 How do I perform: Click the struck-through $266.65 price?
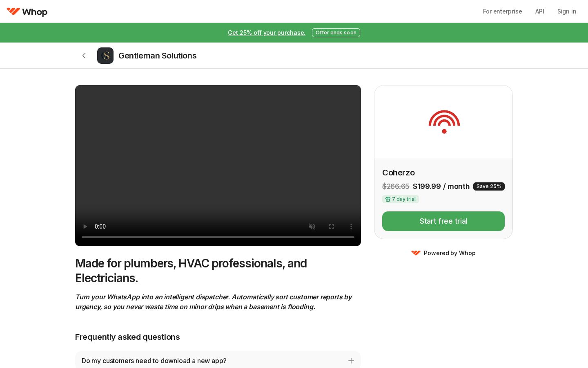pyautogui.click(x=396, y=186)
